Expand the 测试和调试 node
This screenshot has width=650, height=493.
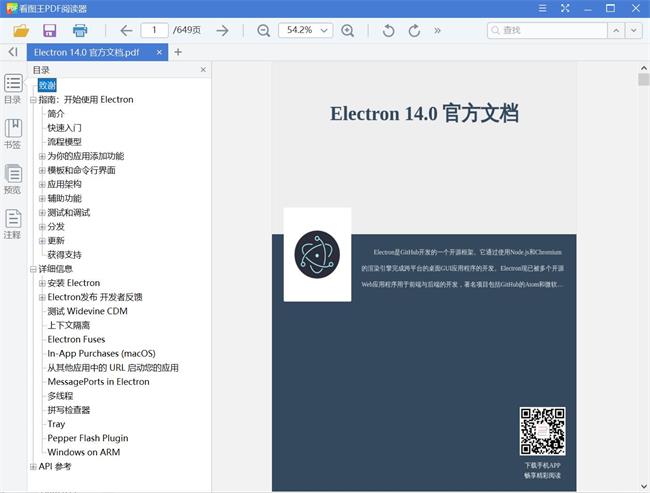click(x=42, y=213)
